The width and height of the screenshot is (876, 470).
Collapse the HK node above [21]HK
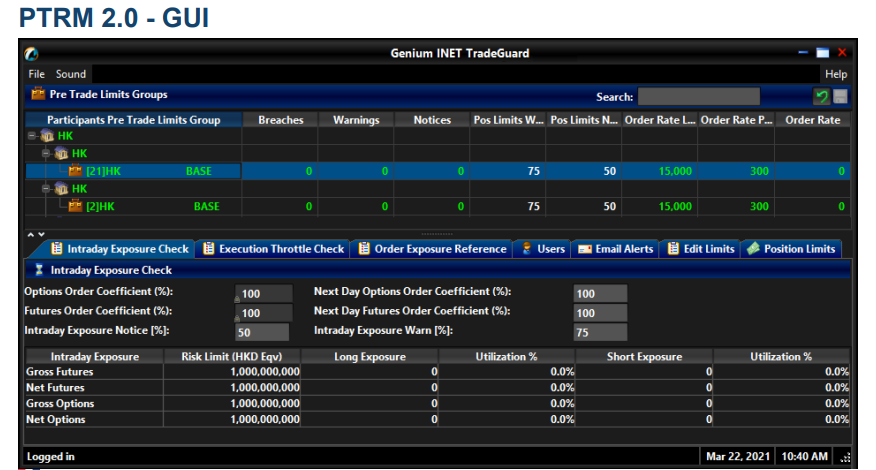[46, 153]
